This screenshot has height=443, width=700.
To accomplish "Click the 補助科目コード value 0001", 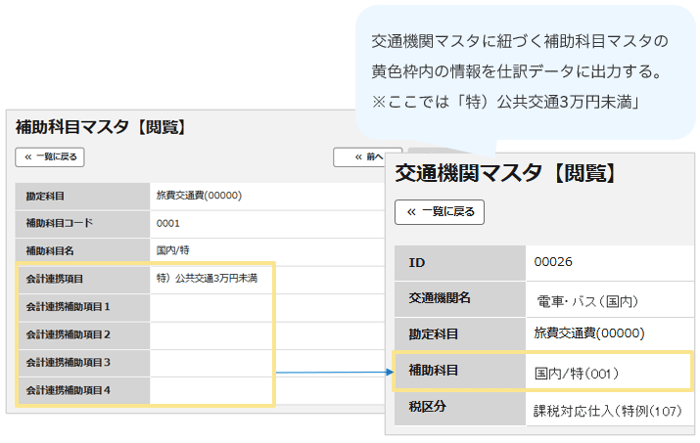I will (168, 224).
